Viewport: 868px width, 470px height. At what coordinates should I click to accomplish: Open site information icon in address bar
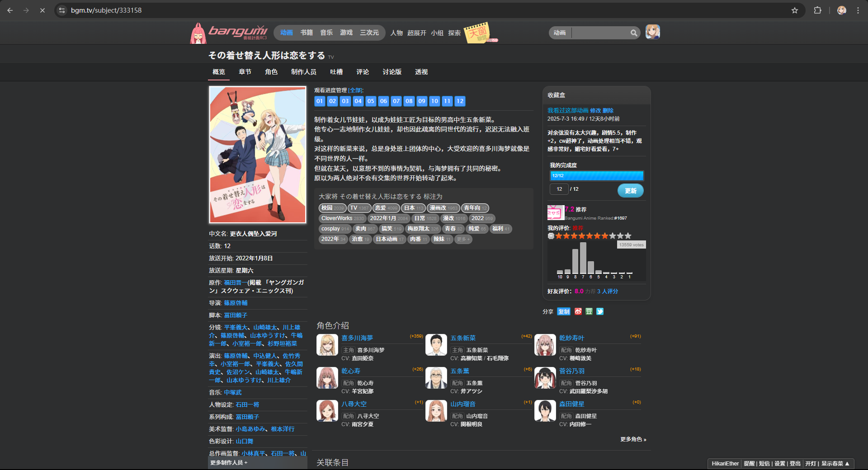click(62, 10)
